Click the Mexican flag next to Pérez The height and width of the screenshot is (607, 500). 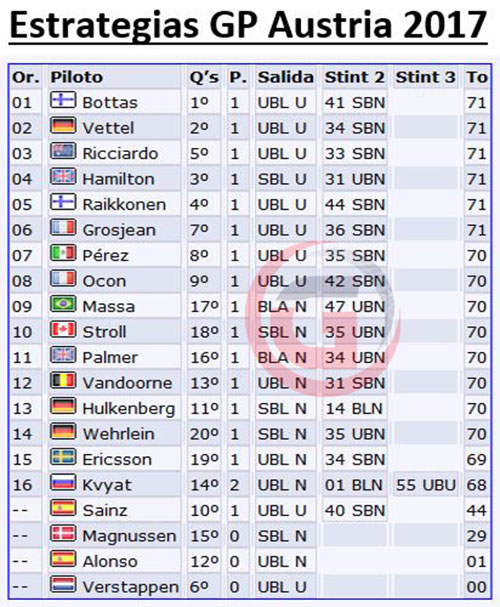point(63,253)
